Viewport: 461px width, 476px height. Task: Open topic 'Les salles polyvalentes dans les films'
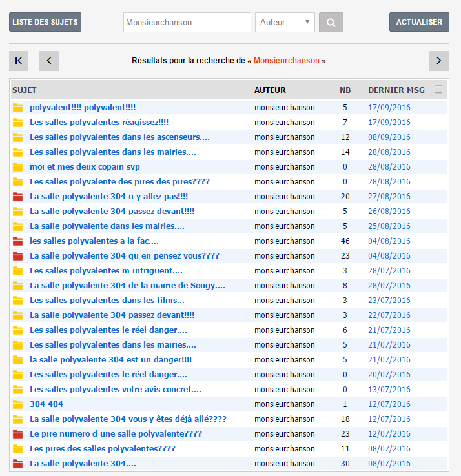(107, 301)
